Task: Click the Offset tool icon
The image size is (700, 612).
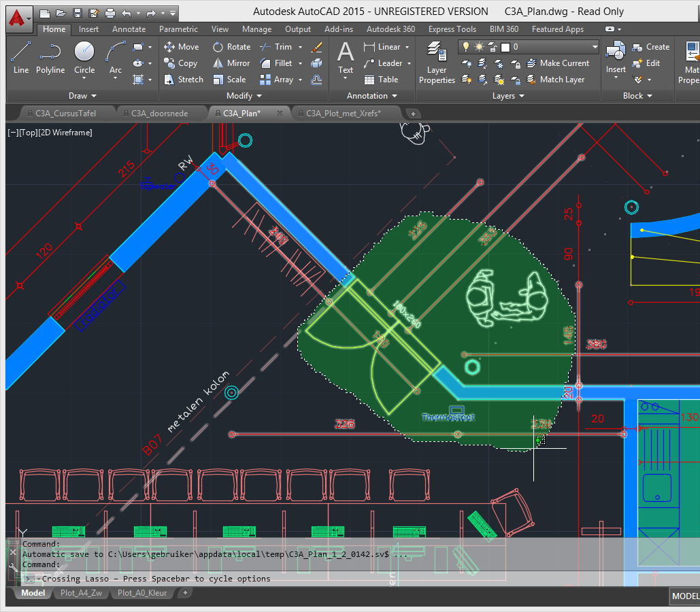Action: coord(316,80)
